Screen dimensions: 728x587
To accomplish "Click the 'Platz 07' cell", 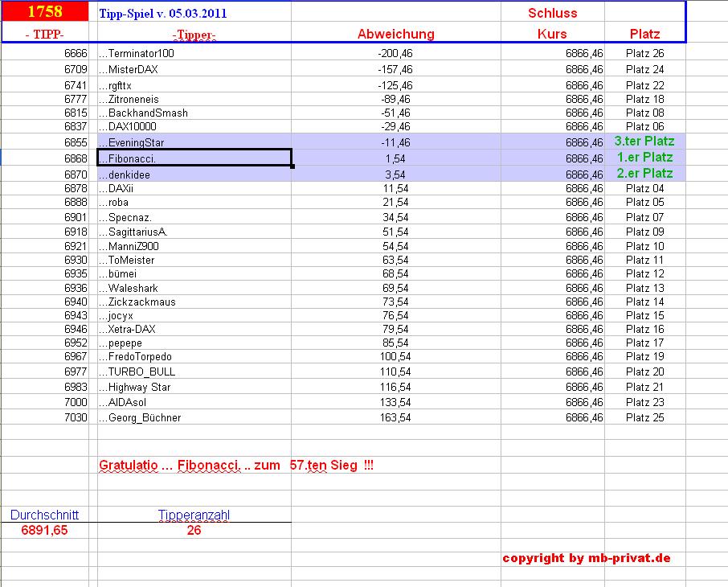I will (x=645, y=217).
